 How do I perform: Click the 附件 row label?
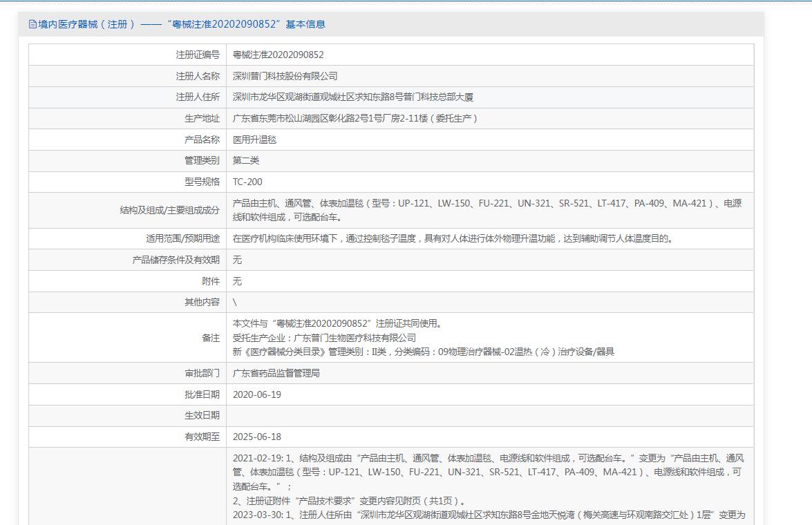tap(210, 281)
